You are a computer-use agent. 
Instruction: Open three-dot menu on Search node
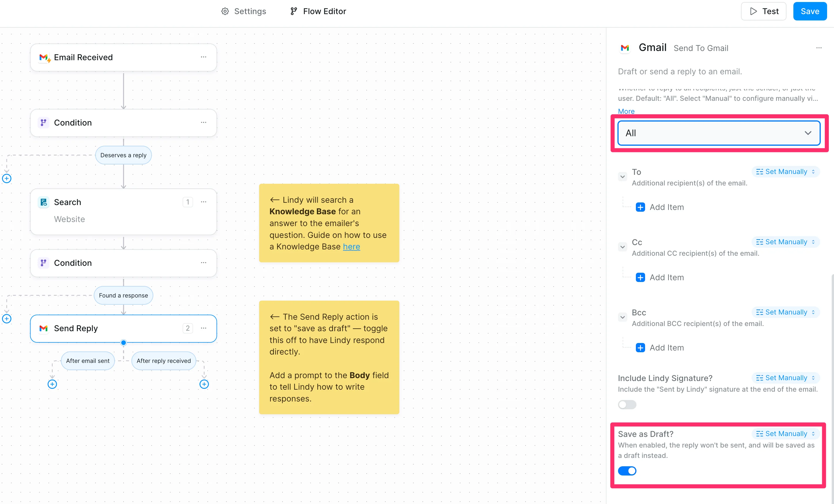tap(203, 202)
